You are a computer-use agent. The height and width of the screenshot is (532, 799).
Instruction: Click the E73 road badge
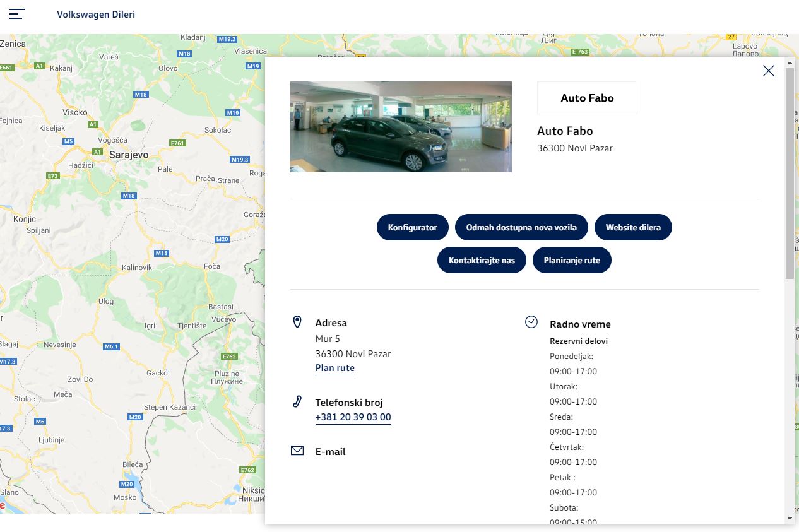pyautogui.click(x=53, y=176)
